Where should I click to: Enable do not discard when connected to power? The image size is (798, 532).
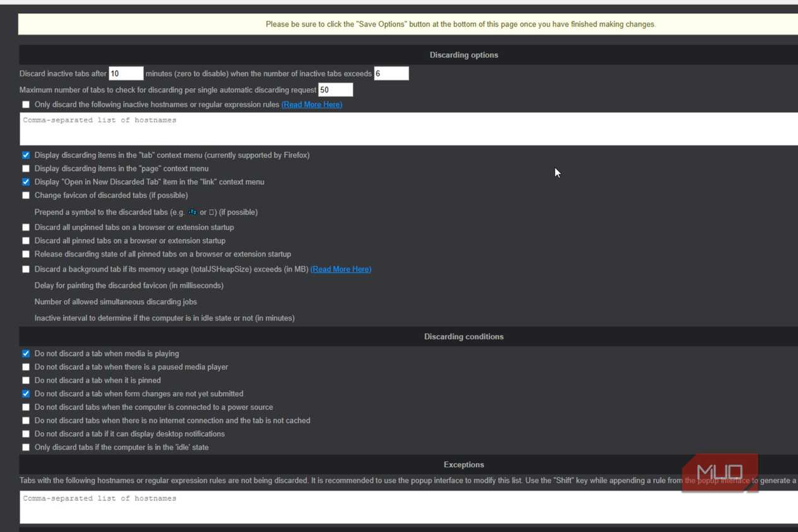(x=26, y=407)
